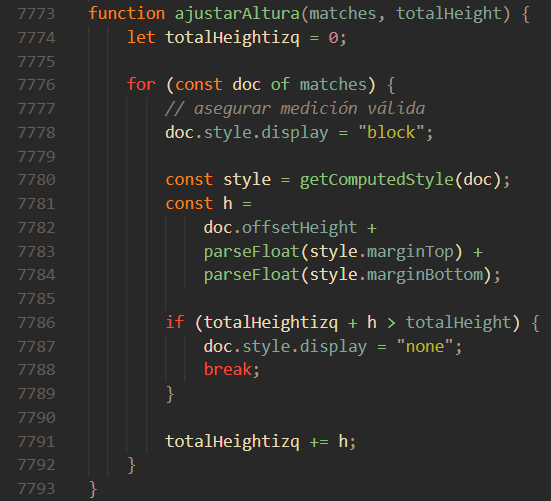Image resolution: width=551 pixels, height=501 pixels.
Task: Click line number 7780 in gutter
Action: [36, 180]
